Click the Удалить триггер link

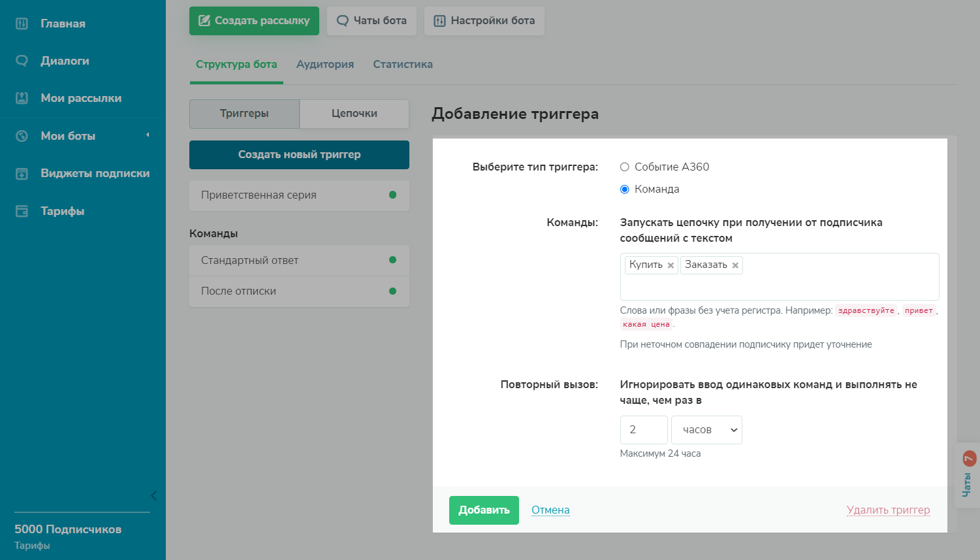point(888,510)
